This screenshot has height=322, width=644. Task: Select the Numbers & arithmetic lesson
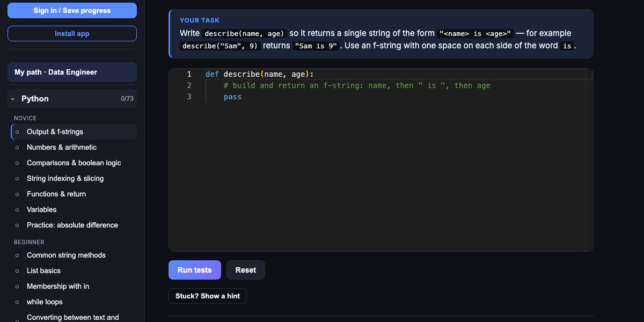pyautogui.click(x=74, y=147)
